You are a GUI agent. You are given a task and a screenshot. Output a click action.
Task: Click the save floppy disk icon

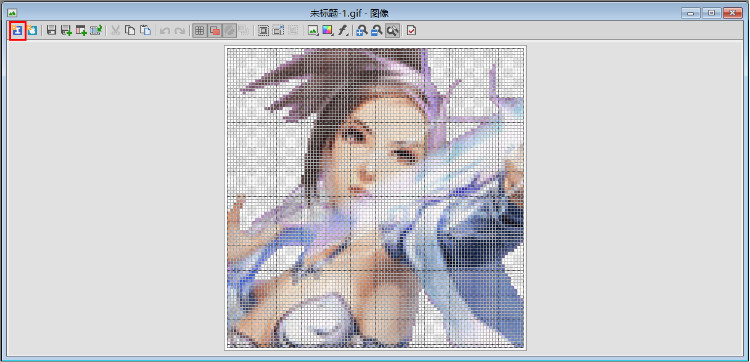click(x=52, y=31)
